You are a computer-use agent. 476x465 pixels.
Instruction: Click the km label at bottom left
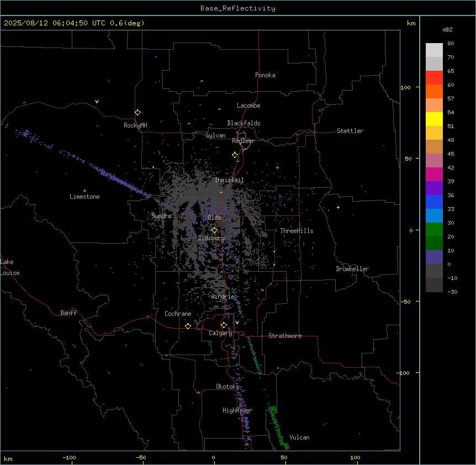[x=8, y=459]
